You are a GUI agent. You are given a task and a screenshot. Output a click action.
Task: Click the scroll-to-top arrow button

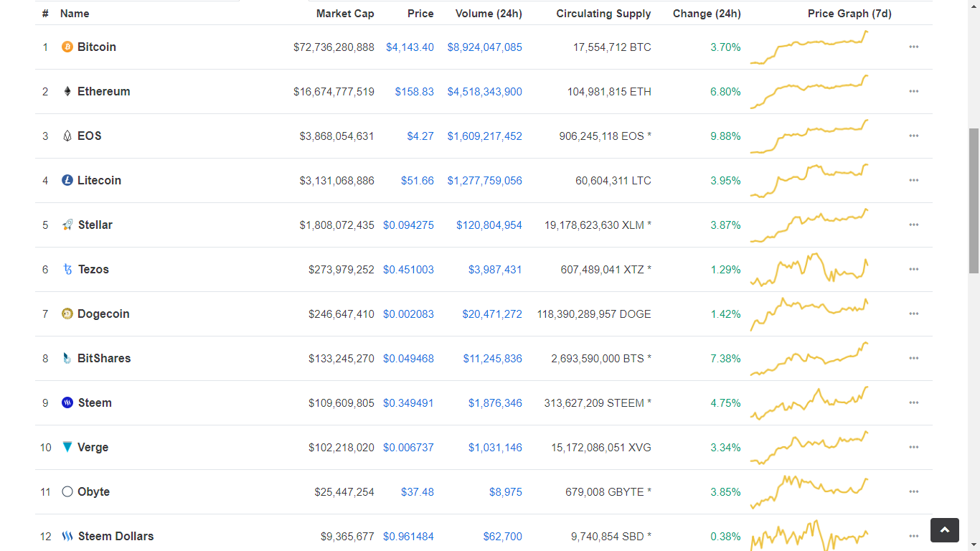945,530
